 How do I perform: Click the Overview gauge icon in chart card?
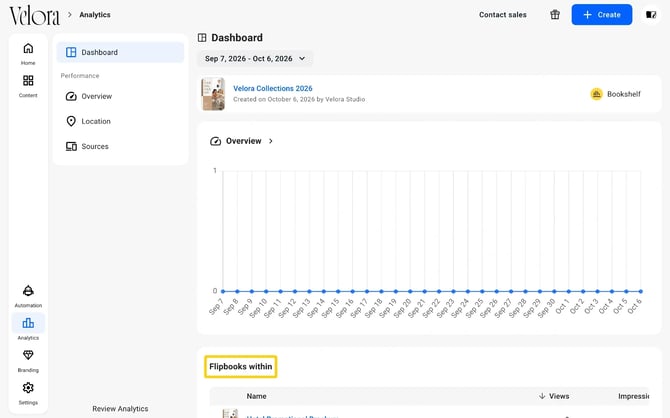pos(215,141)
